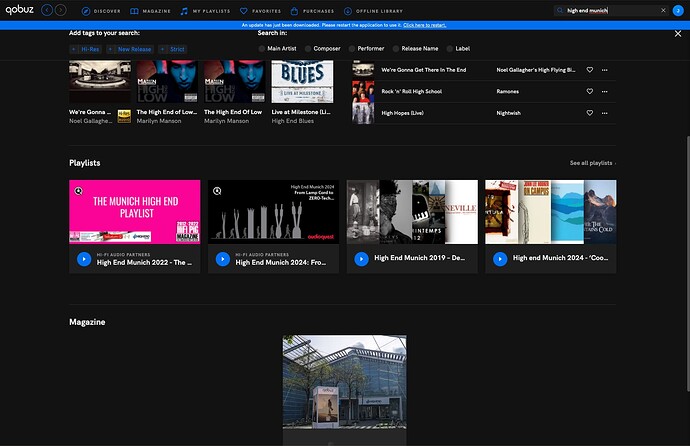Open the Magazine section in top navigation
The width and height of the screenshot is (690, 446).
tap(150, 11)
